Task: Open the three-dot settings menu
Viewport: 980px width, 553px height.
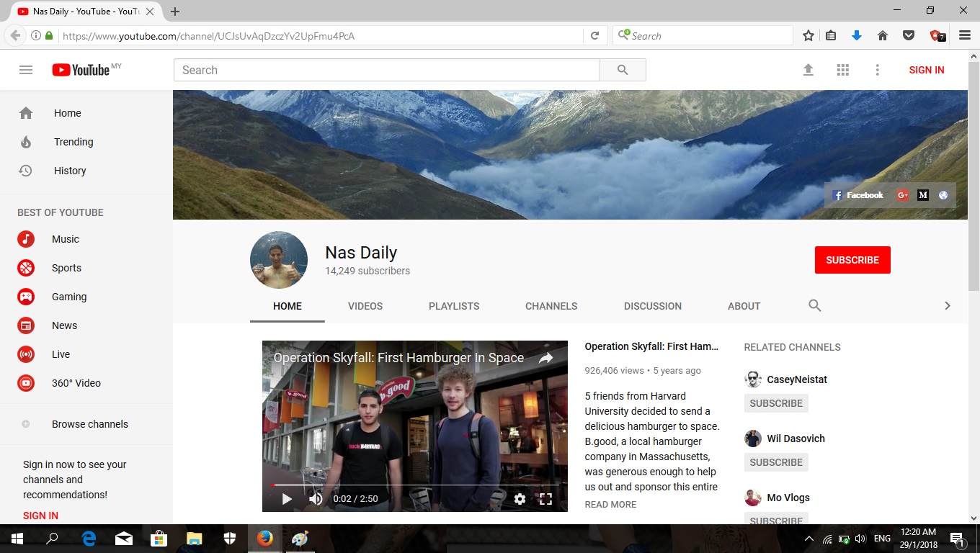Action: click(x=877, y=70)
